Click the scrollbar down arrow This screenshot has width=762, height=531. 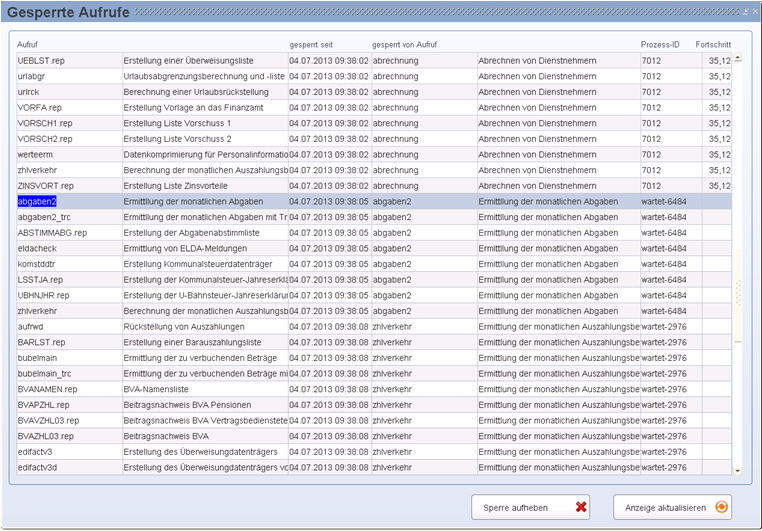pos(738,470)
